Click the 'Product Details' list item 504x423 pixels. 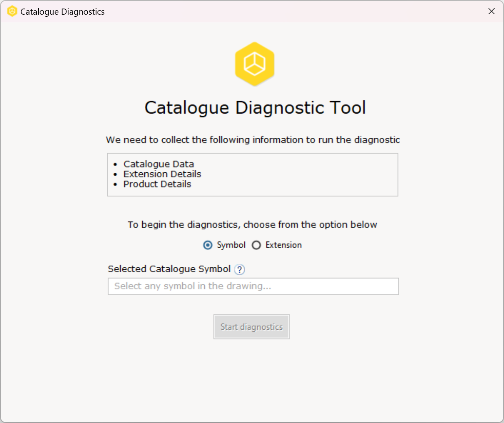tap(157, 184)
